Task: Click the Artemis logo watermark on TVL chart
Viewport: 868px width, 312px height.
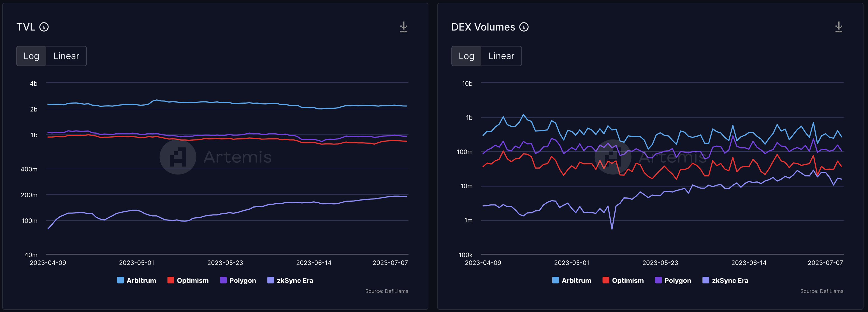Action: (x=178, y=157)
